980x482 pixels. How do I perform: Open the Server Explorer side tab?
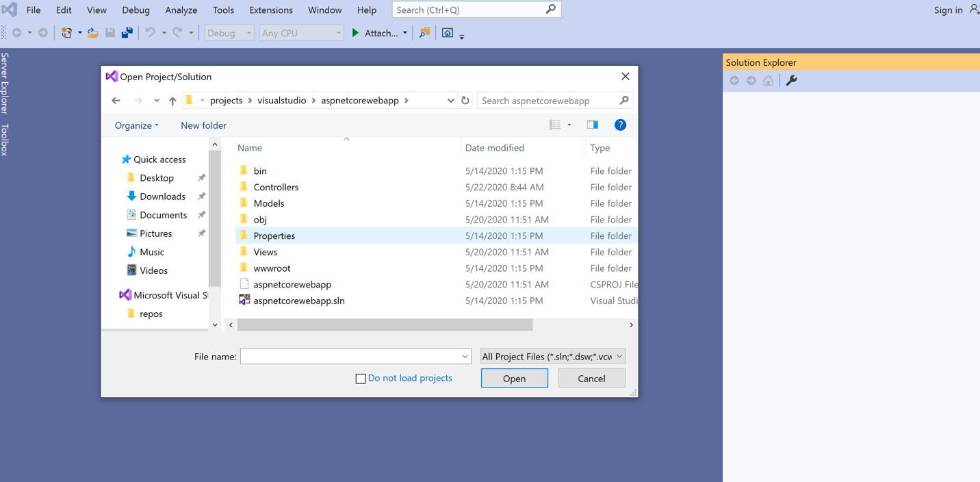(x=5, y=83)
